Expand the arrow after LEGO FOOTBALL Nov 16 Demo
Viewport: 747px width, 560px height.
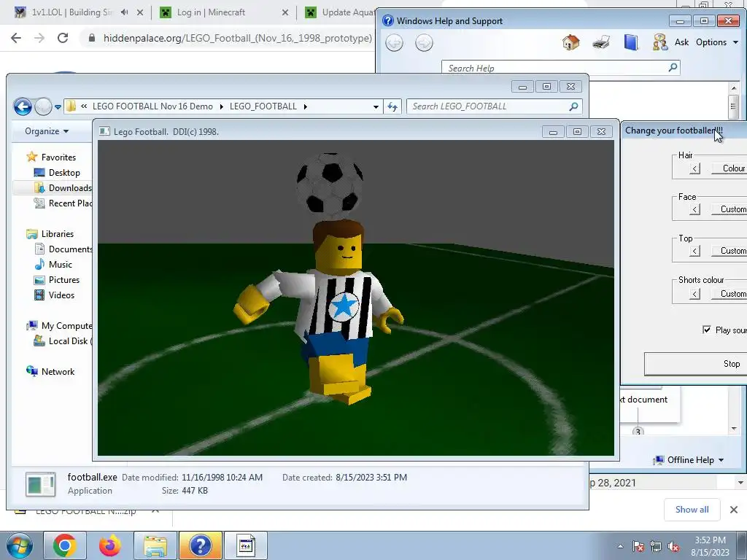222,106
